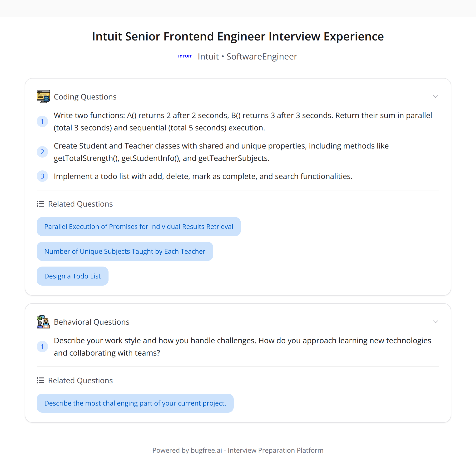476x476 pixels.
Task: Click the Coding Questions computer icon
Action: click(43, 97)
